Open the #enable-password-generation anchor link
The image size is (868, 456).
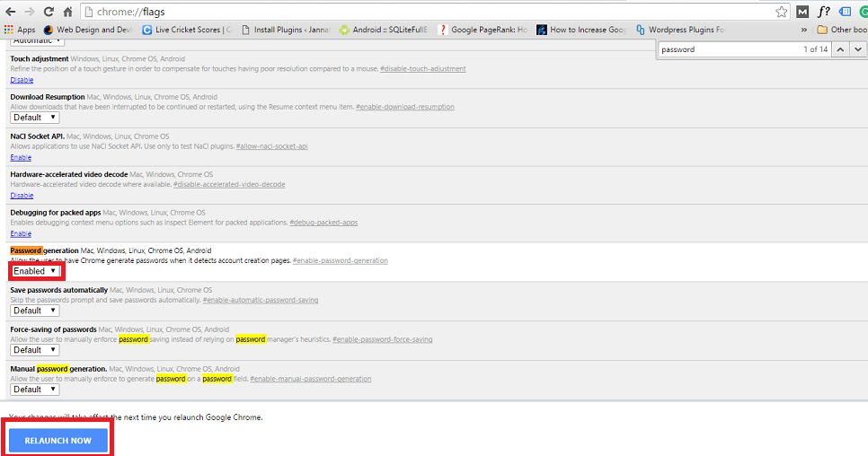point(341,261)
